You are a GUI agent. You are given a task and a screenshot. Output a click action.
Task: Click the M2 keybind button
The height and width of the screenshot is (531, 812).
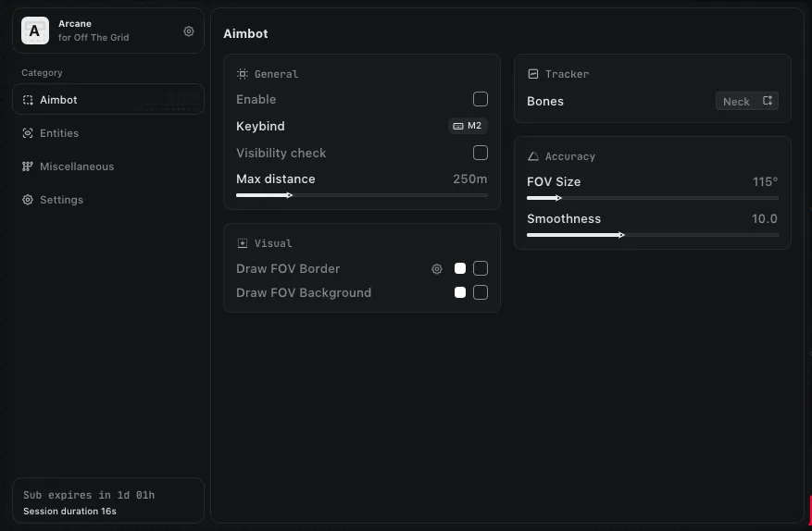click(468, 126)
